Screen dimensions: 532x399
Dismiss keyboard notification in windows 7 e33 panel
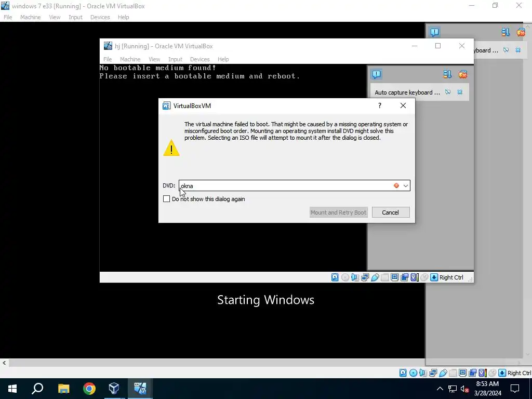coord(518,50)
